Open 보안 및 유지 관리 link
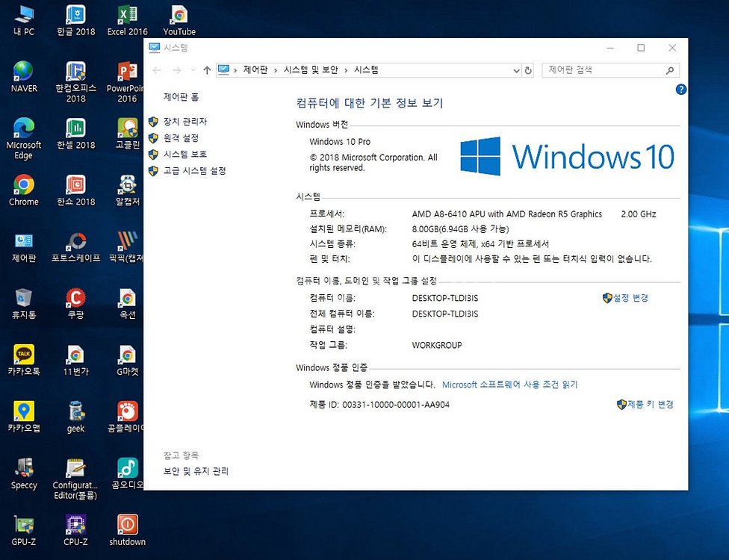 click(196, 471)
